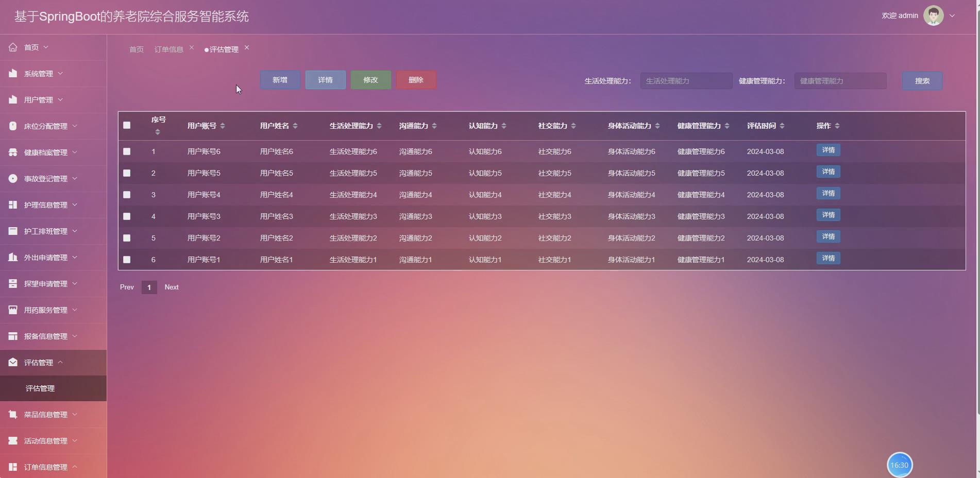Click the 新增 button to add record
The height and width of the screenshot is (478, 980).
280,80
